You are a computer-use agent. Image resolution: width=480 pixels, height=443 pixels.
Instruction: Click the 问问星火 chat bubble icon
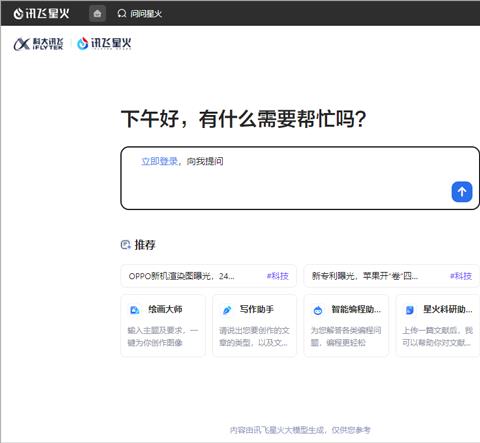[x=122, y=14]
